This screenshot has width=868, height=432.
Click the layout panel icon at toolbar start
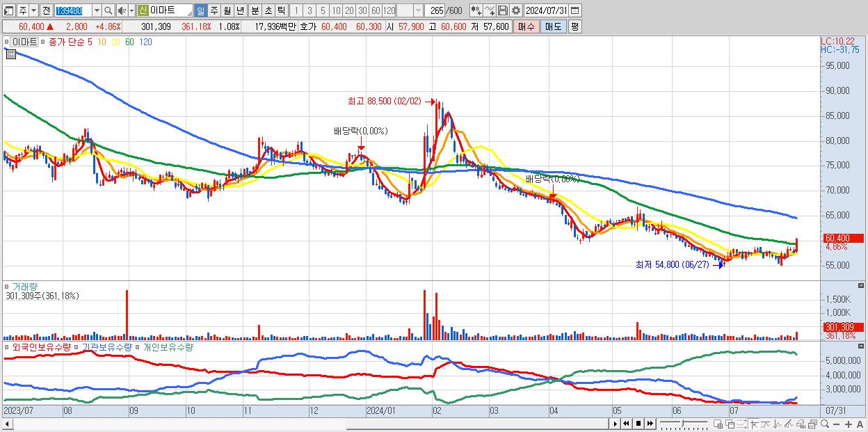9,10
